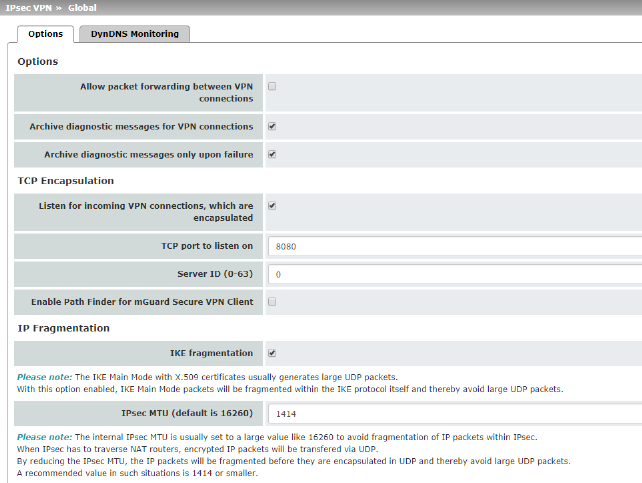Click 'Archive diagnostic messages only upon failure' label
642x483 pixels.
coord(149,154)
